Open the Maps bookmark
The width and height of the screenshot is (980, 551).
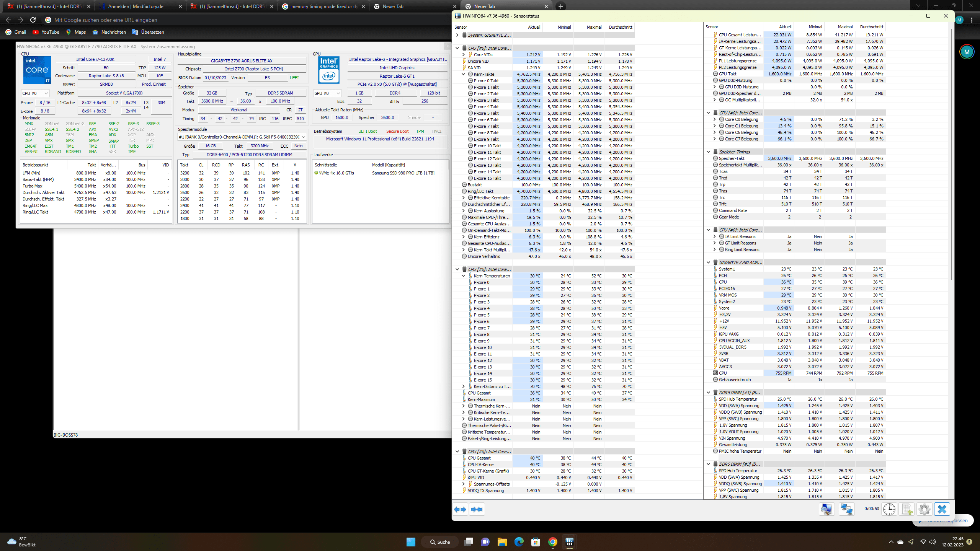pos(76,32)
